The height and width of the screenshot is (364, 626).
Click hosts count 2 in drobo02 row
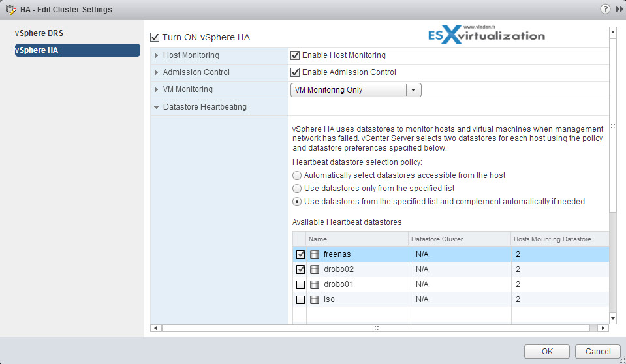coord(518,269)
